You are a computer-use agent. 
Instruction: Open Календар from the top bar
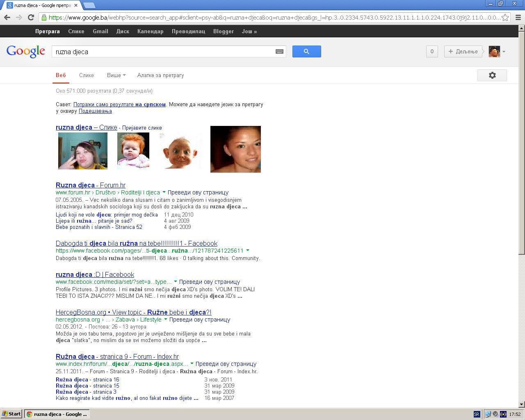[x=150, y=31]
